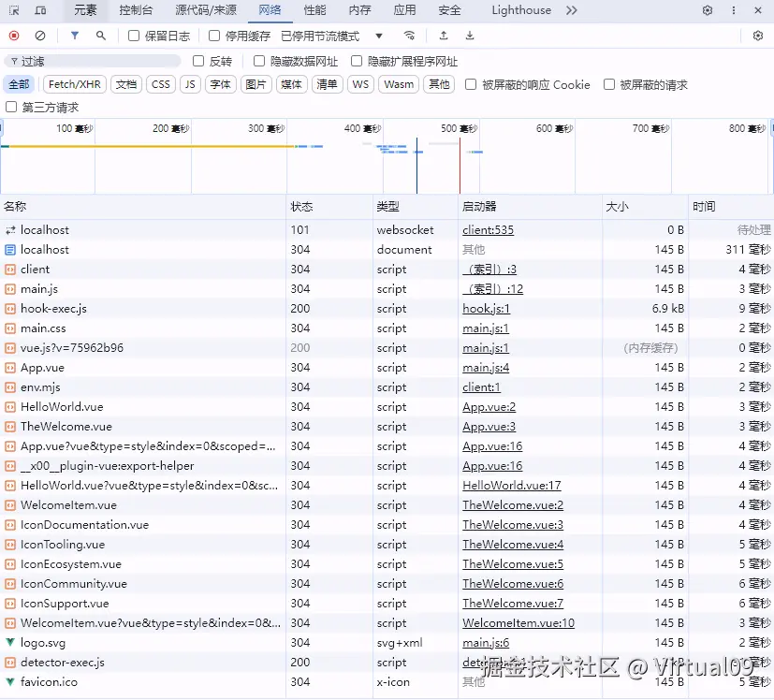Export HAR file download icon
The image size is (774, 700).
point(470,36)
